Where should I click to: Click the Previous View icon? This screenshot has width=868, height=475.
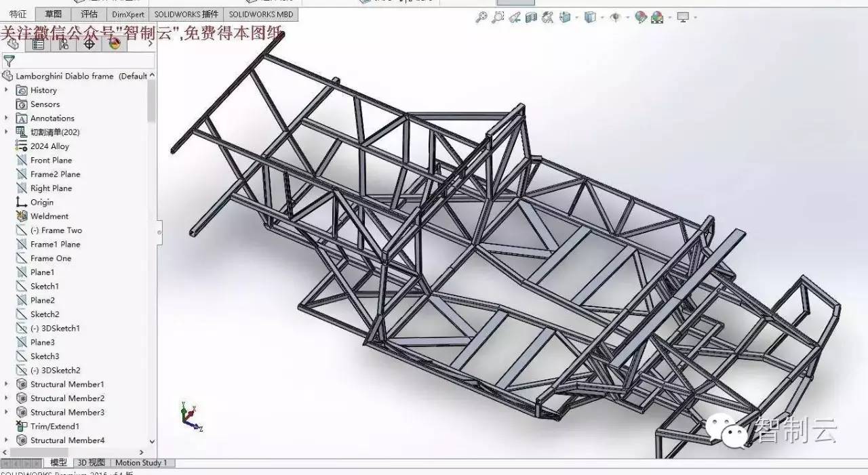[515, 18]
